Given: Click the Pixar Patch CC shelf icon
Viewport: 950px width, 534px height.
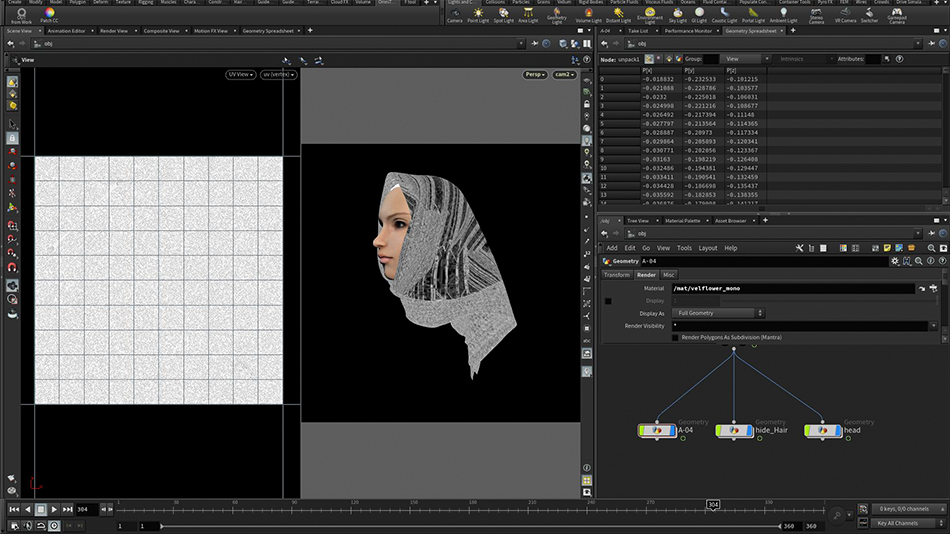Looking at the screenshot, I should click(x=47, y=14).
